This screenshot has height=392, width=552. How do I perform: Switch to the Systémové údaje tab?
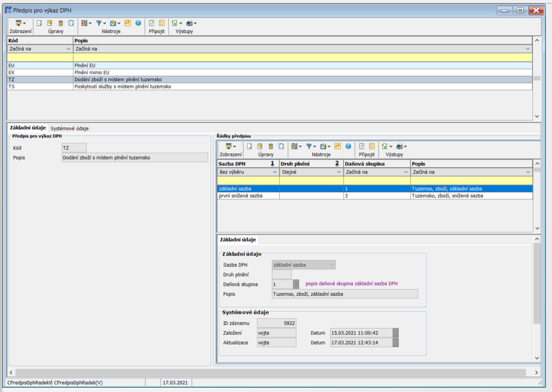click(70, 128)
